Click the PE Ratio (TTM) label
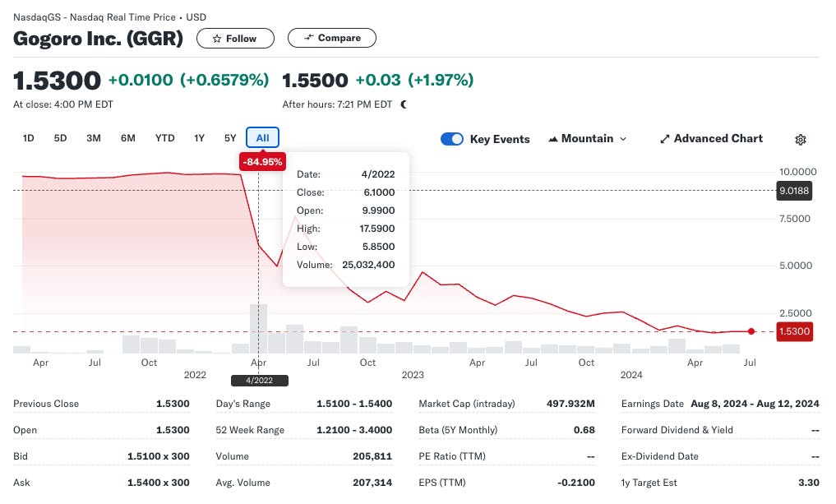 pos(452,456)
